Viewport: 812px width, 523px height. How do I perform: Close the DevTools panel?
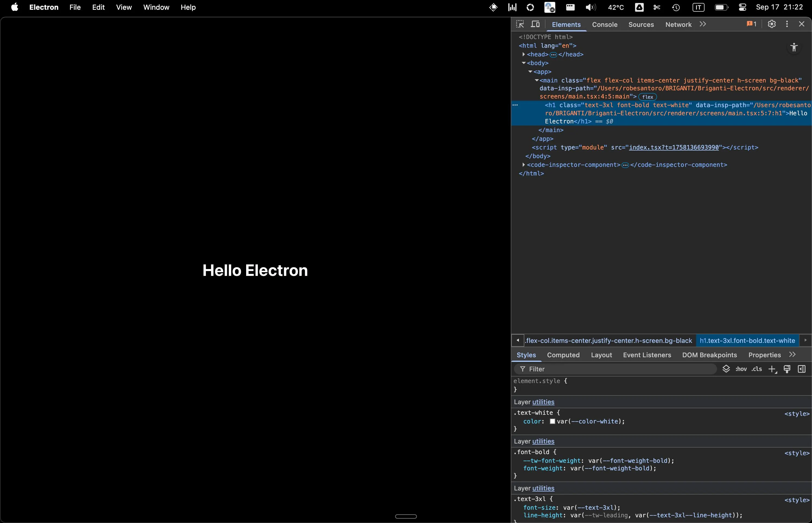pyautogui.click(x=801, y=24)
